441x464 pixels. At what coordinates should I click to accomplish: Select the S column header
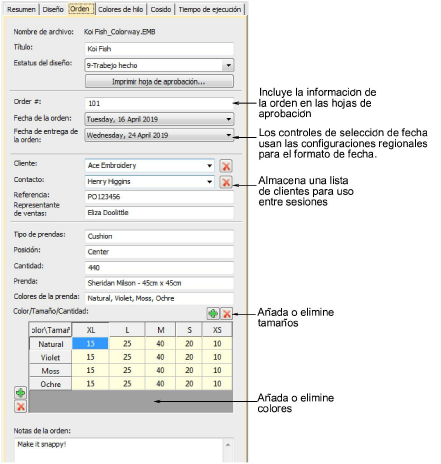pos(189,330)
